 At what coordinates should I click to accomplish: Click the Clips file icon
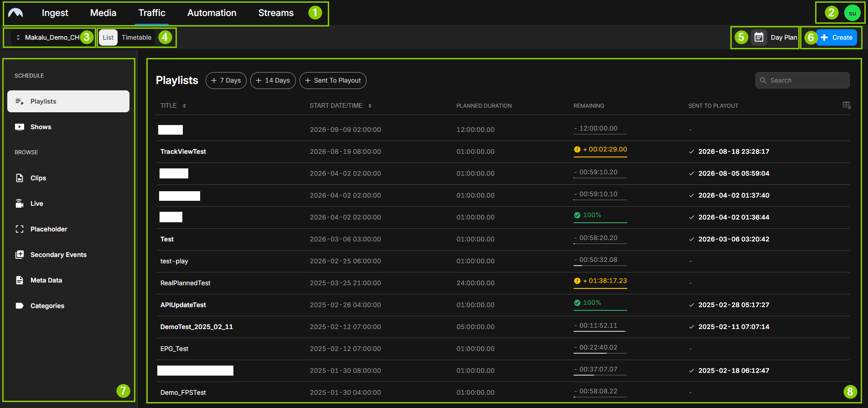[20, 178]
